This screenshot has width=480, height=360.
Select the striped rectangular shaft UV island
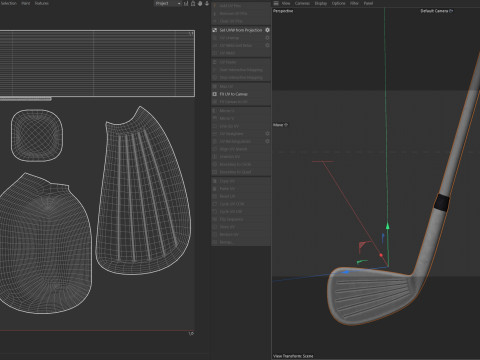click(x=97, y=63)
